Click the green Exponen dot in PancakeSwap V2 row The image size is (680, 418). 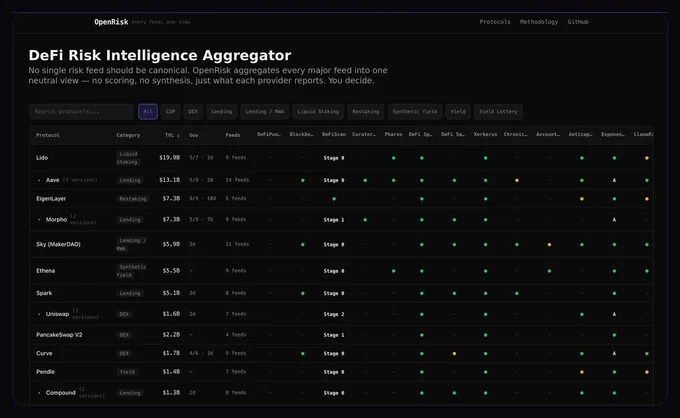tap(614, 335)
